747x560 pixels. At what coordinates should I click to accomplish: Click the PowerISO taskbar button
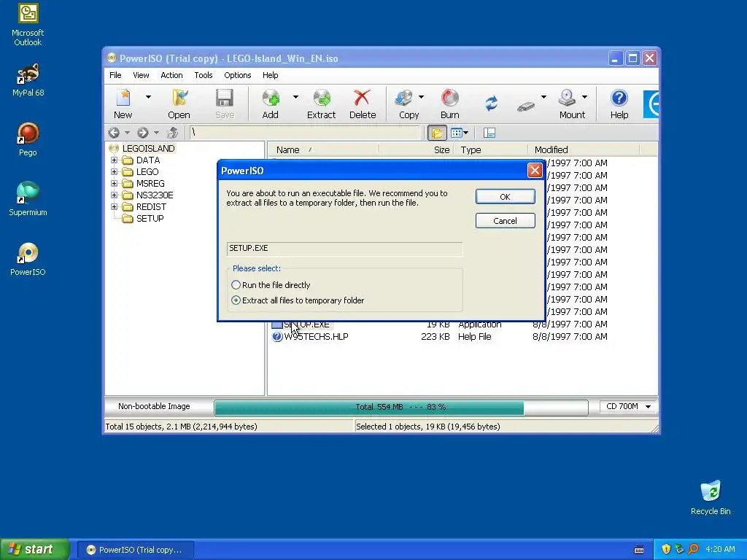click(135, 550)
